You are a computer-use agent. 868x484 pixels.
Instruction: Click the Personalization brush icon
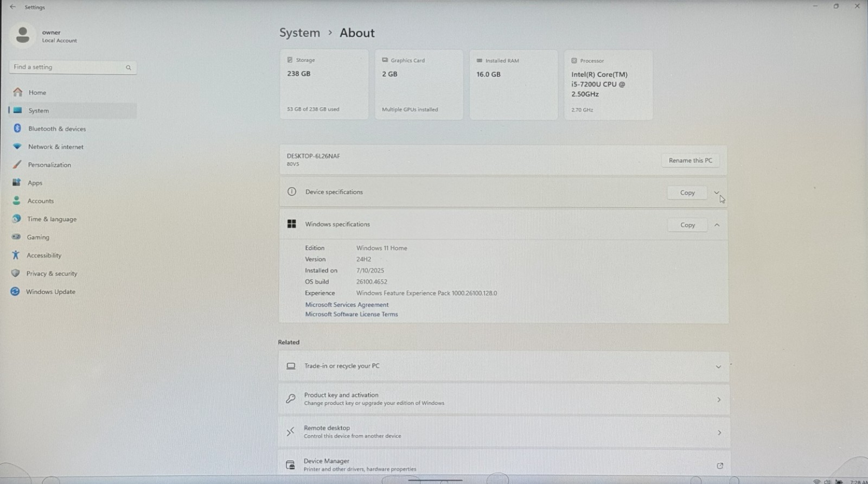tap(17, 164)
